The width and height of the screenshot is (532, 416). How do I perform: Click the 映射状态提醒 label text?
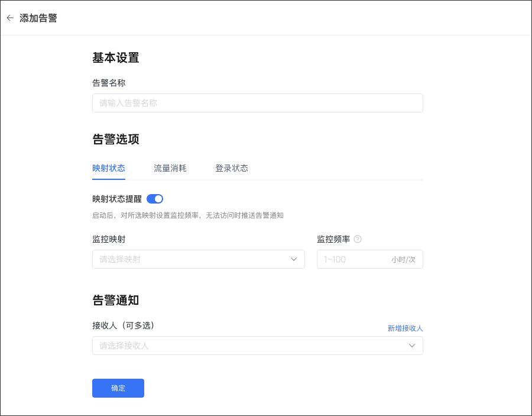click(117, 199)
